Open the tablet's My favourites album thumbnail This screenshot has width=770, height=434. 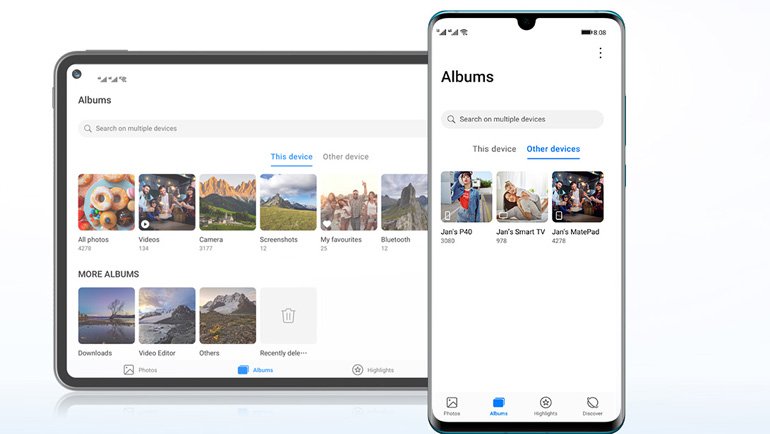[349, 202]
